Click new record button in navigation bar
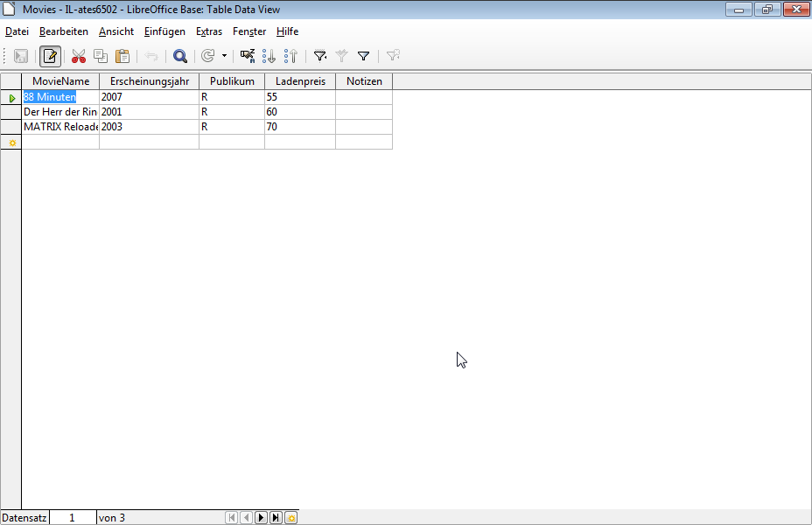Screen dimensions: 812x525 (291, 518)
